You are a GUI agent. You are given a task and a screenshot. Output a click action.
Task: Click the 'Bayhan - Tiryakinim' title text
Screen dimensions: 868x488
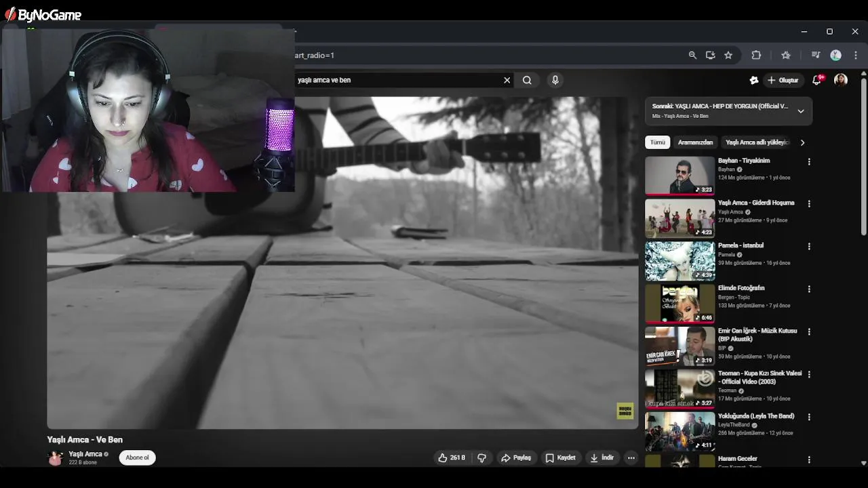[x=744, y=161]
